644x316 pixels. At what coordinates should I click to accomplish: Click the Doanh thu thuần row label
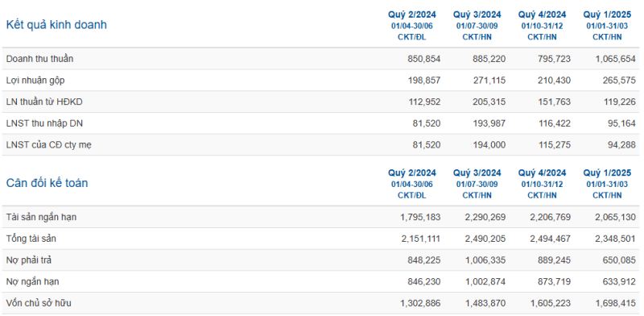pyautogui.click(x=39, y=59)
